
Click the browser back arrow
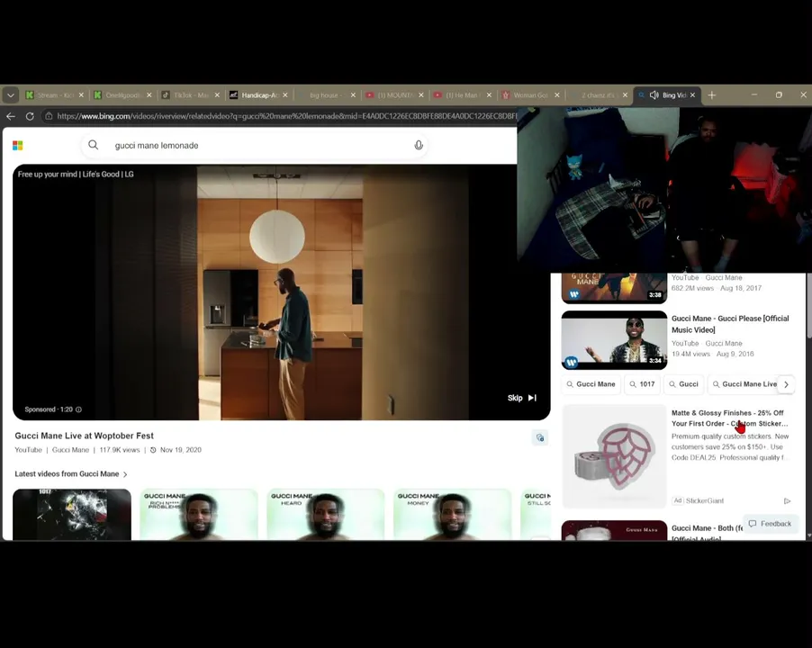click(11, 116)
